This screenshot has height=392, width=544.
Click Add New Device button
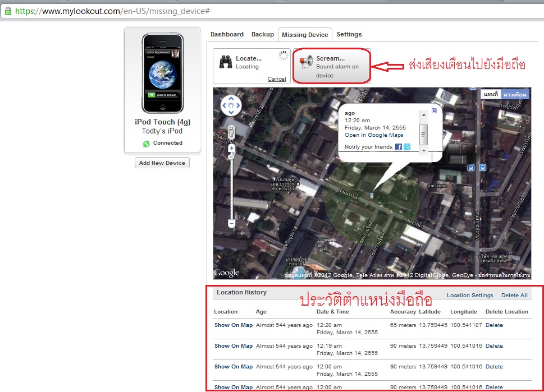click(162, 163)
